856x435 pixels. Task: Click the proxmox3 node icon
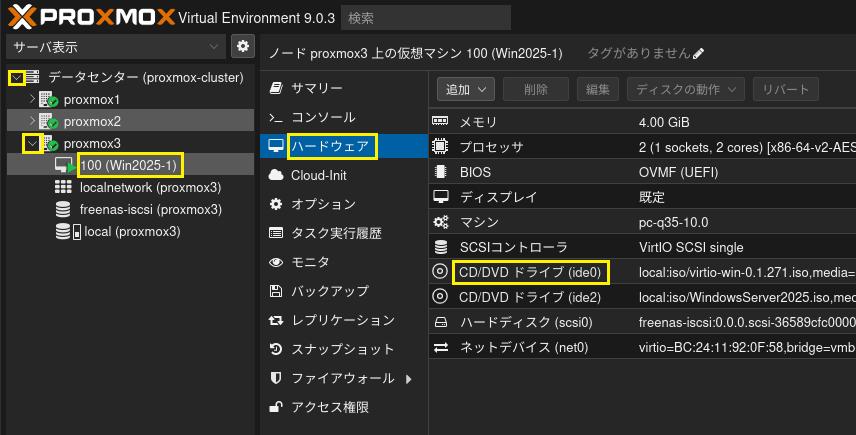(48, 144)
